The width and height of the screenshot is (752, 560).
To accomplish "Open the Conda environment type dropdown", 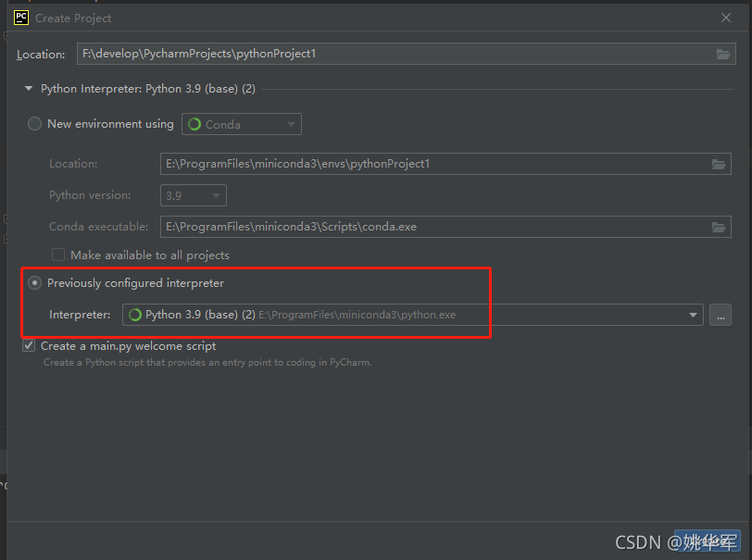I will pyautogui.click(x=241, y=124).
